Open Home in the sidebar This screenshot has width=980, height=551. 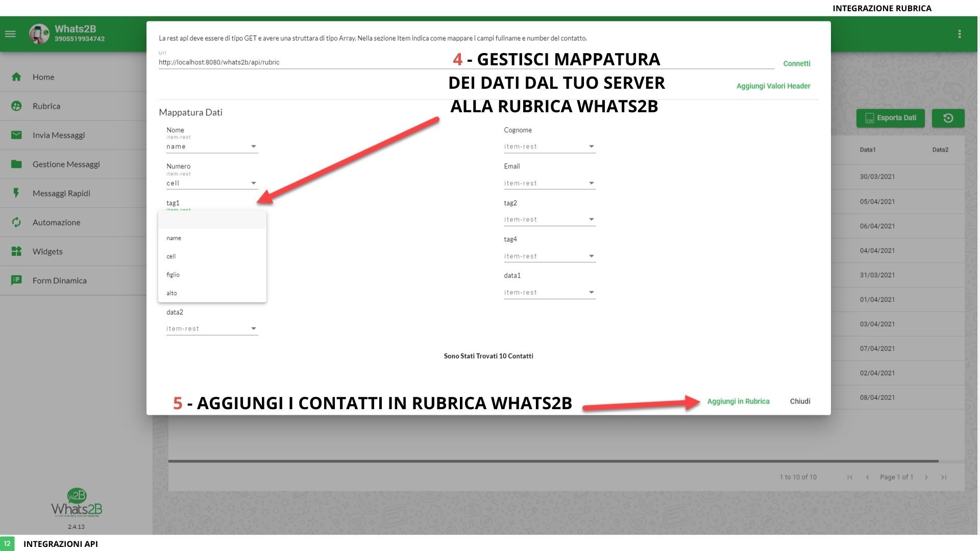[73, 77]
